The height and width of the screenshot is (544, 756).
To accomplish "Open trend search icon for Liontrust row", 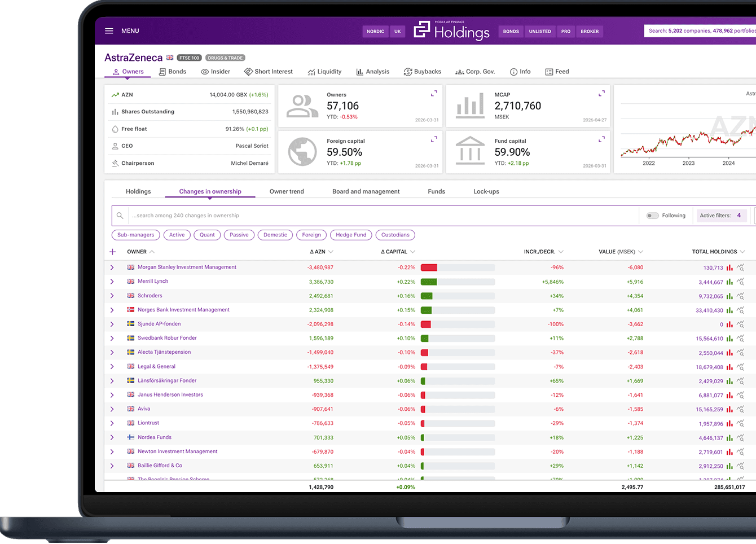I will click(741, 423).
